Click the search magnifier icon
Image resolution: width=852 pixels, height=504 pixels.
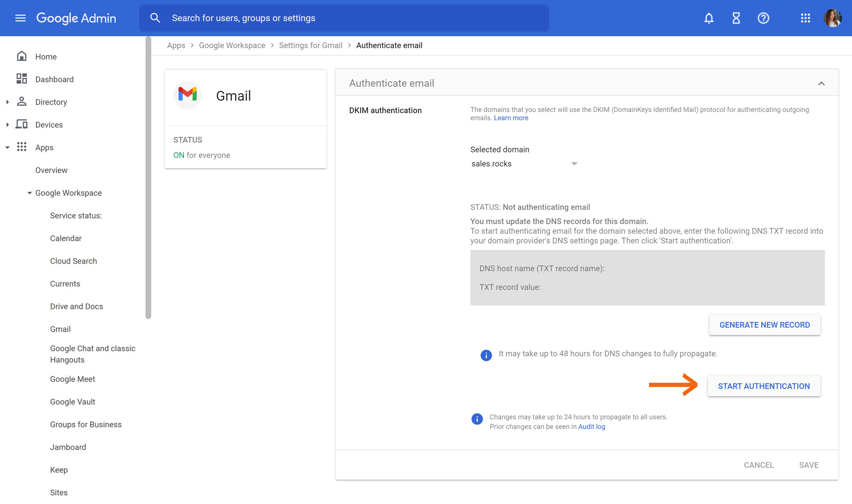pos(155,18)
